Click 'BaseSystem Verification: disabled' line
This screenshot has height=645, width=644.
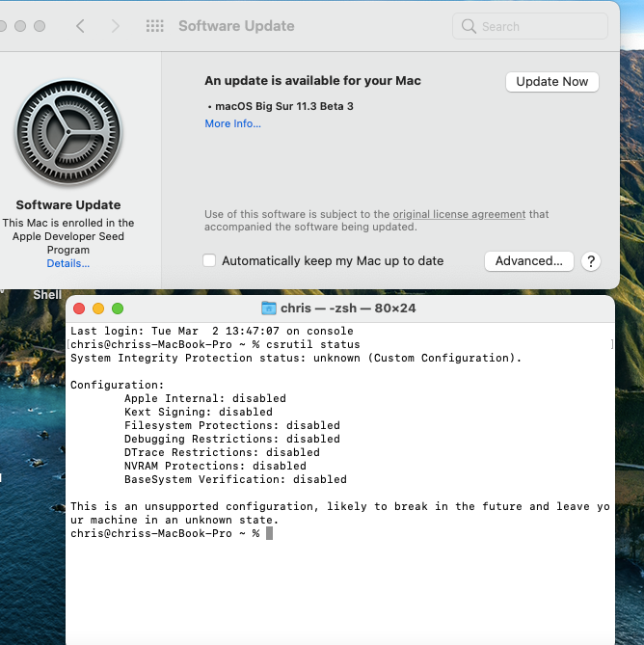coord(235,479)
